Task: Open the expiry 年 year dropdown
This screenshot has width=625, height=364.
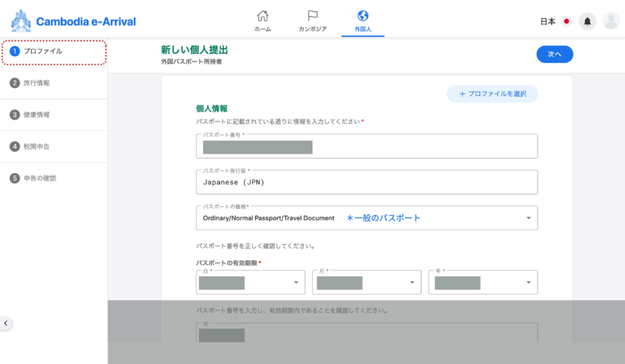Action: (483, 282)
